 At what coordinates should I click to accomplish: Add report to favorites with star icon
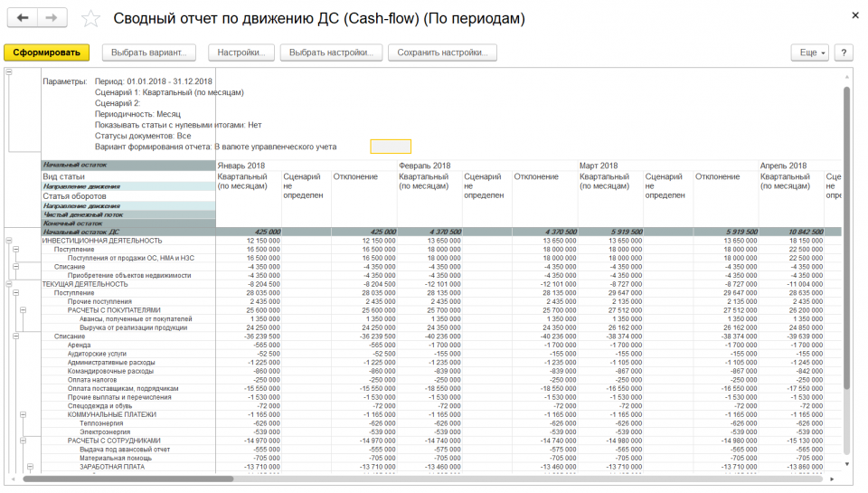tap(90, 19)
